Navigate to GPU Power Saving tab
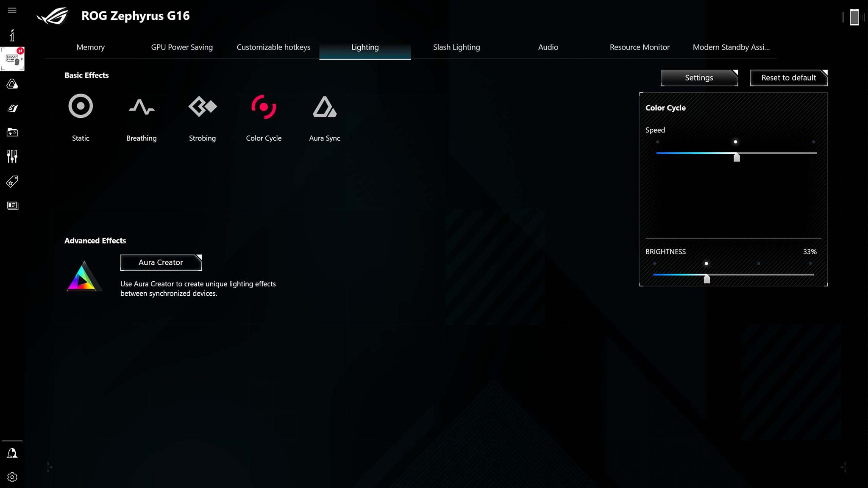 (182, 47)
